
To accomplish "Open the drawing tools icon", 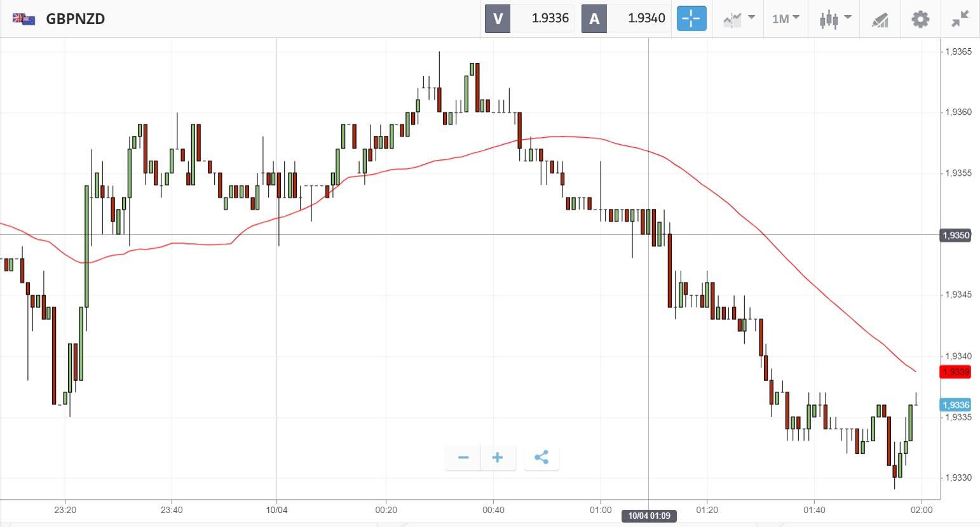I will [880, 20].
